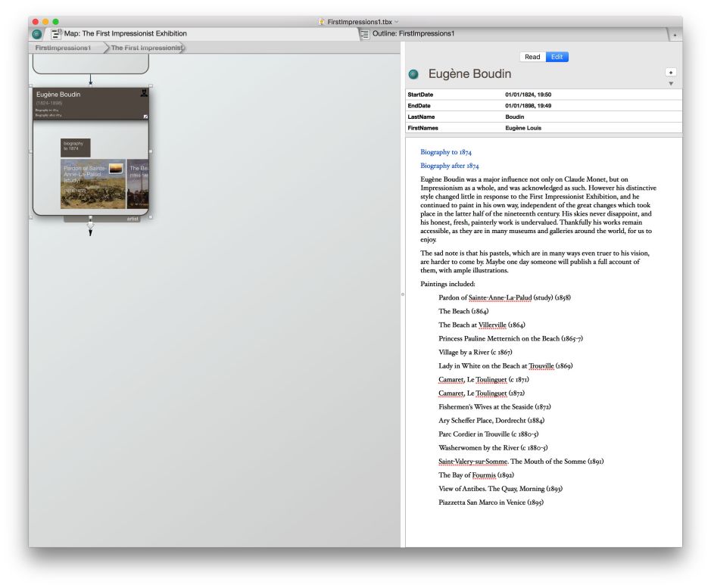Click the outline view icon in second tab
711x588 pixels.
(x=364, y=34)
